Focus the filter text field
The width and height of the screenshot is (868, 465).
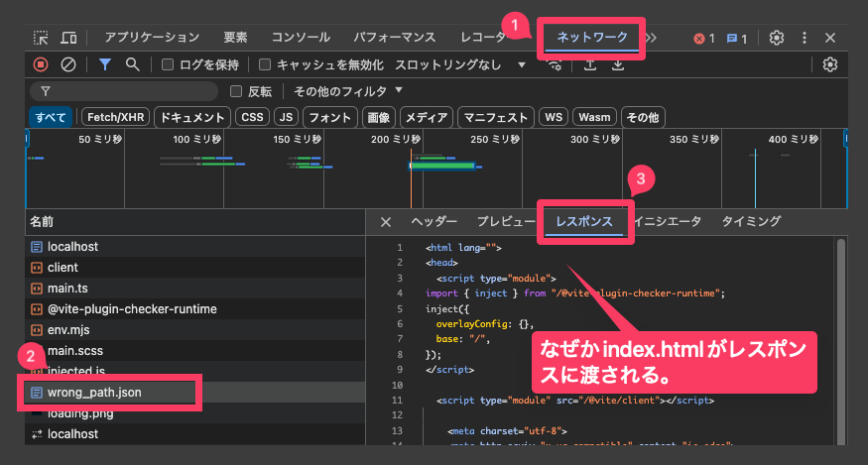coord(124,91)
